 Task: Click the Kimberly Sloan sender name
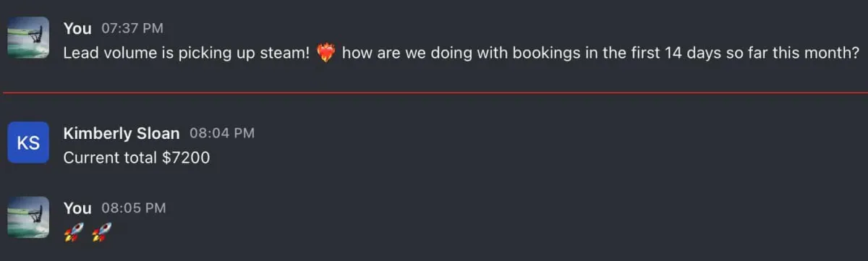coord(122,133)
